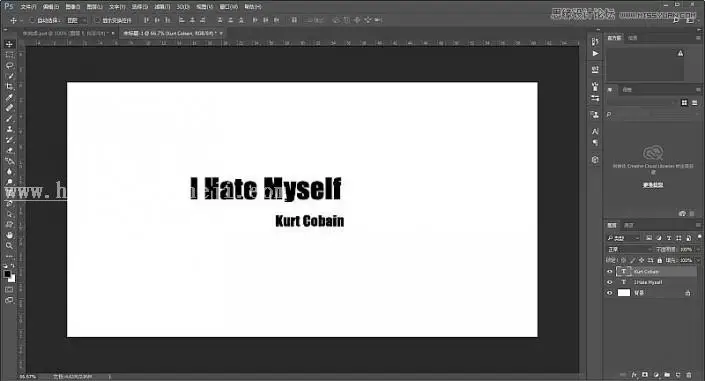The image size is (705, 381).
Task: Click the delete layer trash icon
Action: pyautogui.click(x=689, y=374)
